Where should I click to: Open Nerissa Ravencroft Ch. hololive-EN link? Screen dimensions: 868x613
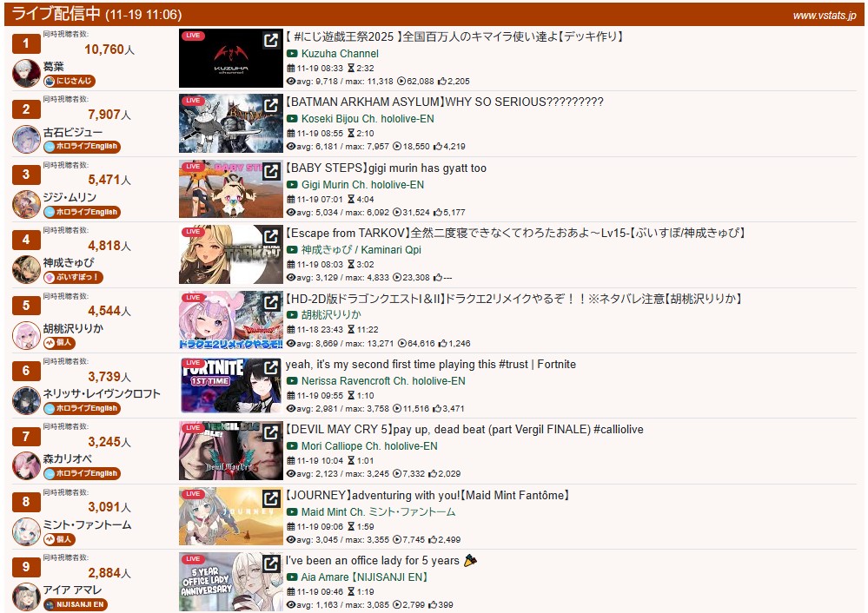pyautogui.click(x=383, y=381)
